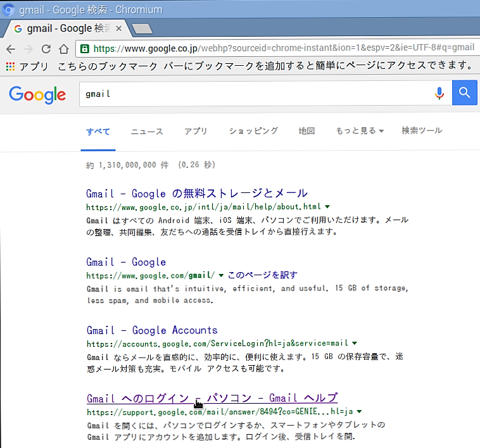
Task: Click the https://www.google.com/gmail/ green URL
Action: [151, 275]
